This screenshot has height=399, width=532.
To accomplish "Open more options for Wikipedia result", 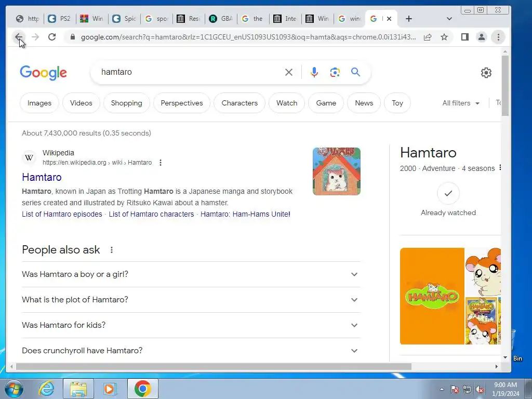I will coord(161,163).
